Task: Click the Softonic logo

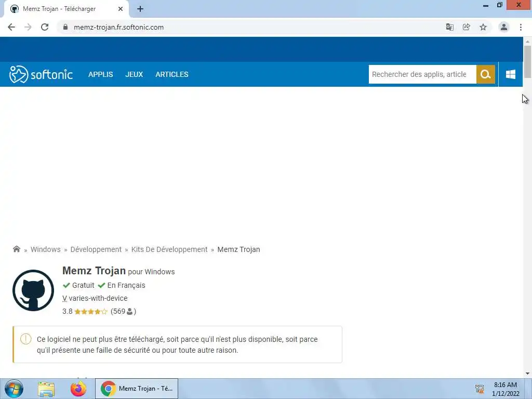Action: pos(41,74)
